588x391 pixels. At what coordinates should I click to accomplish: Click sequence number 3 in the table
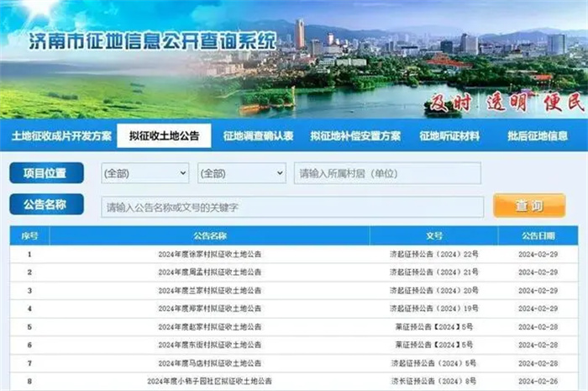tap(29, 290)
